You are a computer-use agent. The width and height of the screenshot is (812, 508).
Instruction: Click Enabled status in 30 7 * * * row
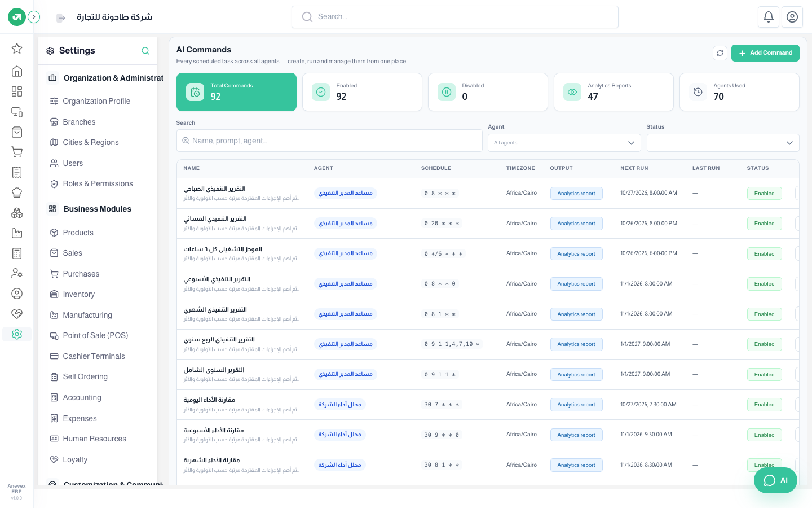click(764, 405)
